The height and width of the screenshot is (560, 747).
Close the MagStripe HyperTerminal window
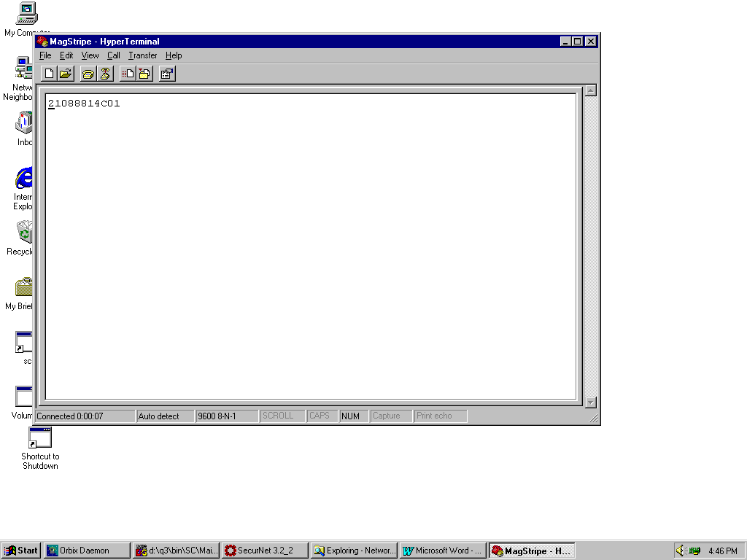click(x=591, y=42)
